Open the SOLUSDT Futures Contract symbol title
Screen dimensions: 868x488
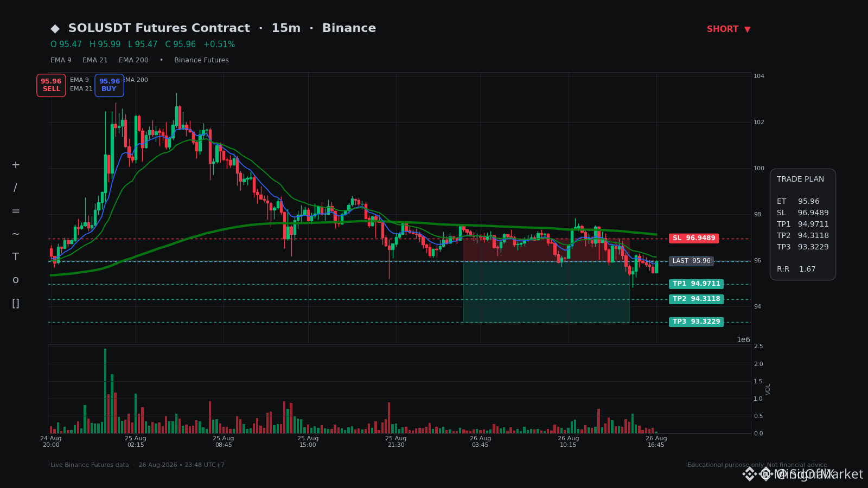click(x=159, y=28)
